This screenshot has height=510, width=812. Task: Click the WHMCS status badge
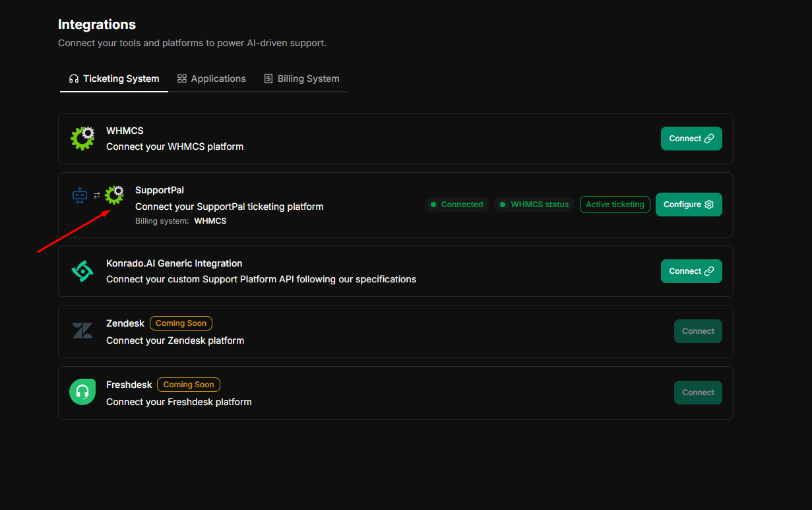534,205
